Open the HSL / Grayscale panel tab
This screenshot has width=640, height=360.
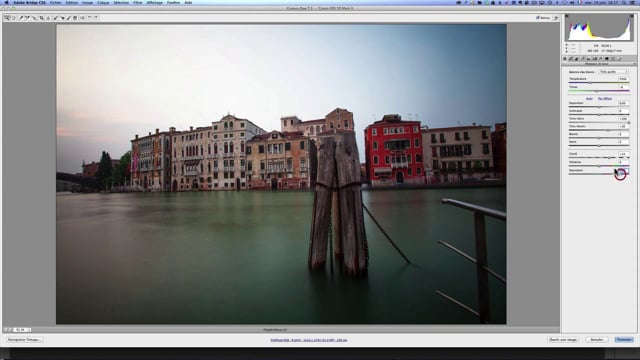(582, 59)
